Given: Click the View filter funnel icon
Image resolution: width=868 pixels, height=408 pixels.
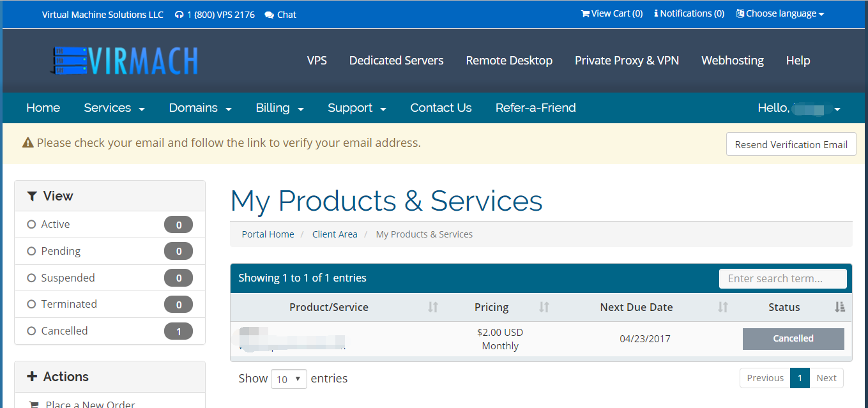Looking at the screenshot, I should 32,196.
